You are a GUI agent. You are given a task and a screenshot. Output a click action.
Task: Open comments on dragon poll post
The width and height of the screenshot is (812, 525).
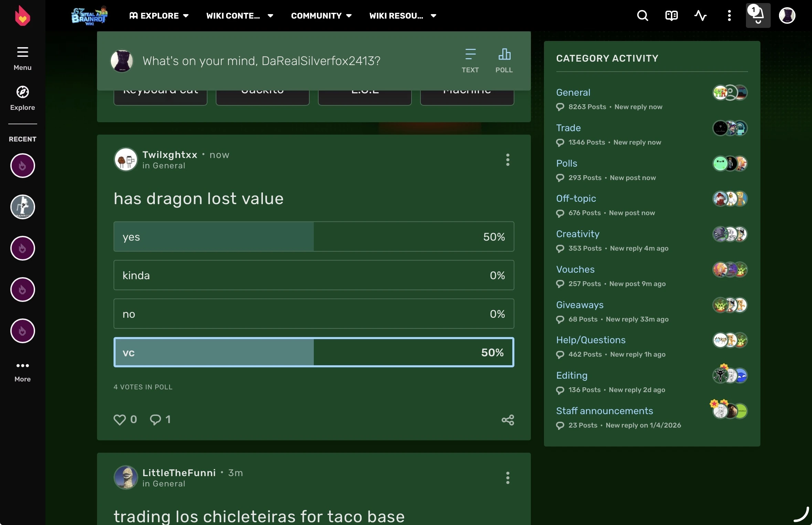[156, 420]
